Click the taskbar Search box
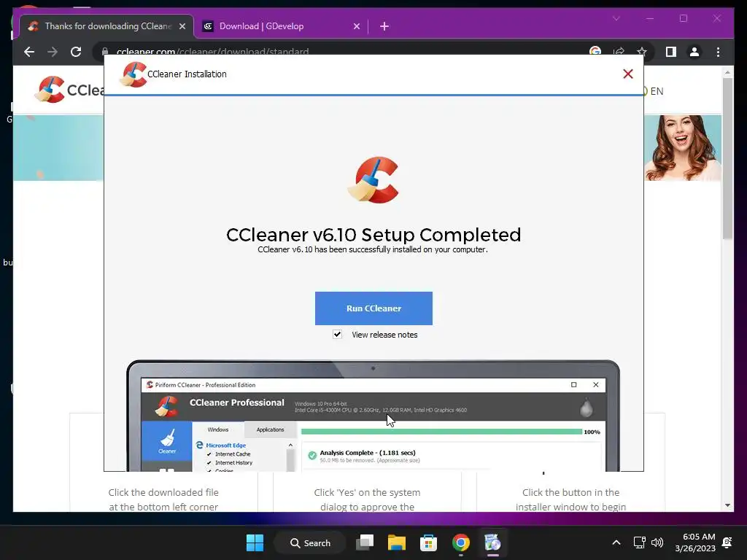Screen dimensions: 747x560 310,542
